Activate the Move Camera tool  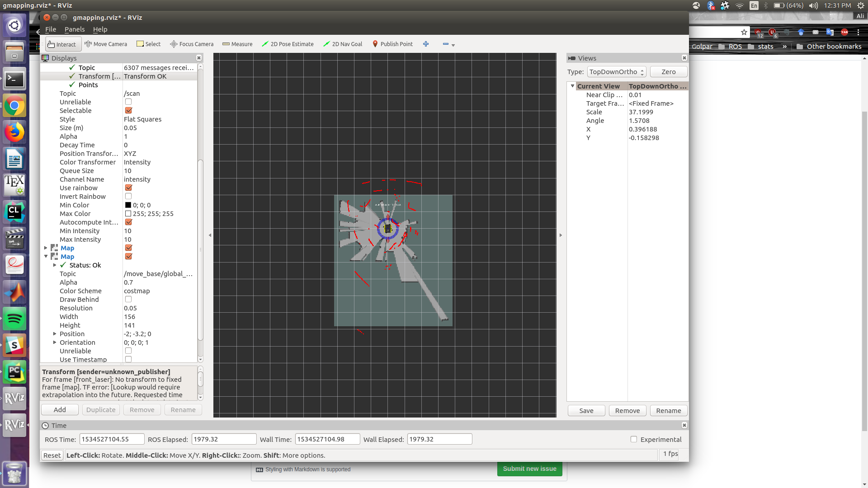click(x=106, y=44)
